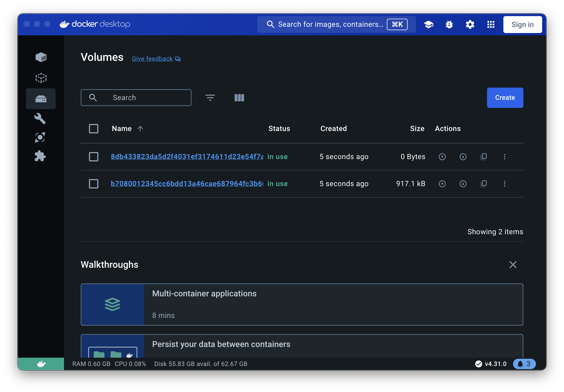Image resolution: width=564 pixels, height=392 pixels.
Task: Click the Sign in button
Action: 523,24
